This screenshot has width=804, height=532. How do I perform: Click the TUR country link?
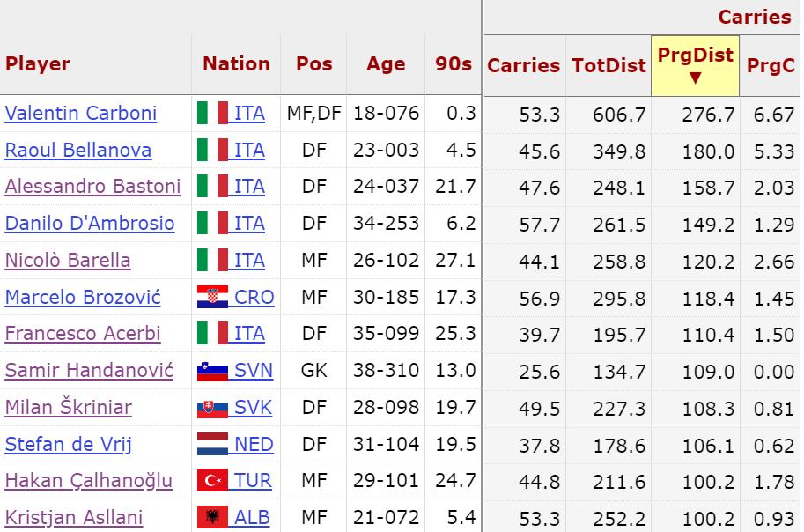tap(253, 481)
